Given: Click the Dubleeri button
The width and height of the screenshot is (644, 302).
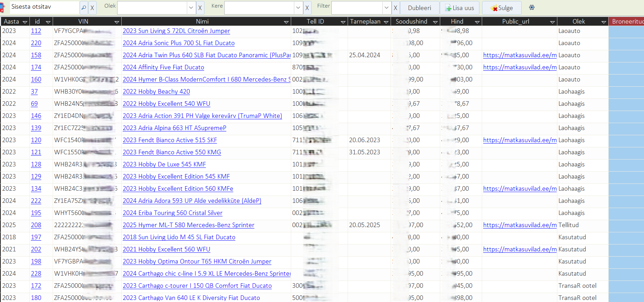Looking at the screenshot, I should [x=419, y=8].
